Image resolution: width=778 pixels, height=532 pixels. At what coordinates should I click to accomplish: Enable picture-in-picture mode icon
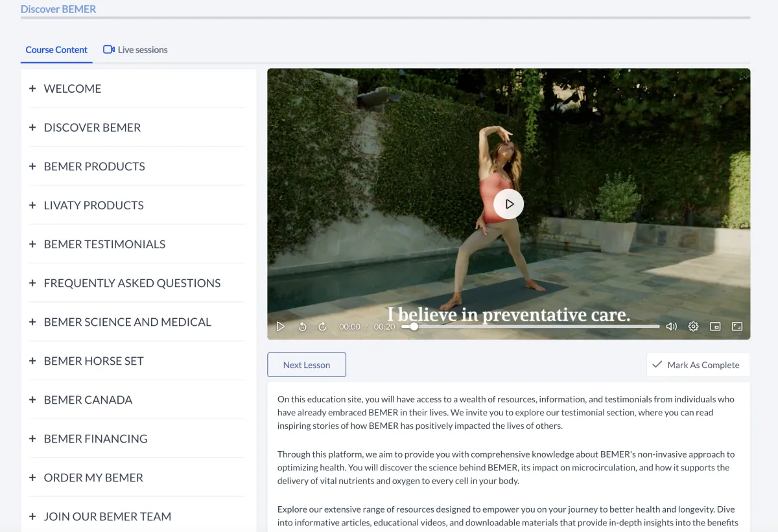coord(715,327)
